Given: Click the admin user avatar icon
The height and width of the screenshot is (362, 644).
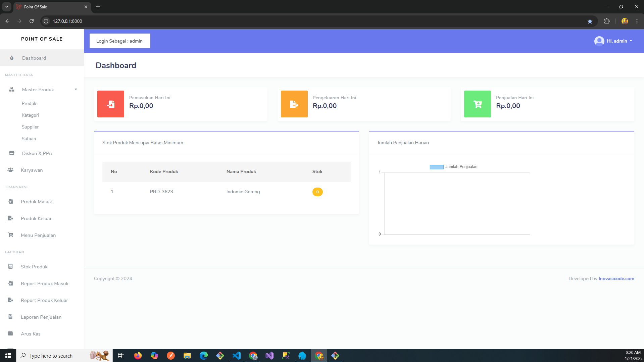Looking at the screenshot, I should (x=599, y=41).
